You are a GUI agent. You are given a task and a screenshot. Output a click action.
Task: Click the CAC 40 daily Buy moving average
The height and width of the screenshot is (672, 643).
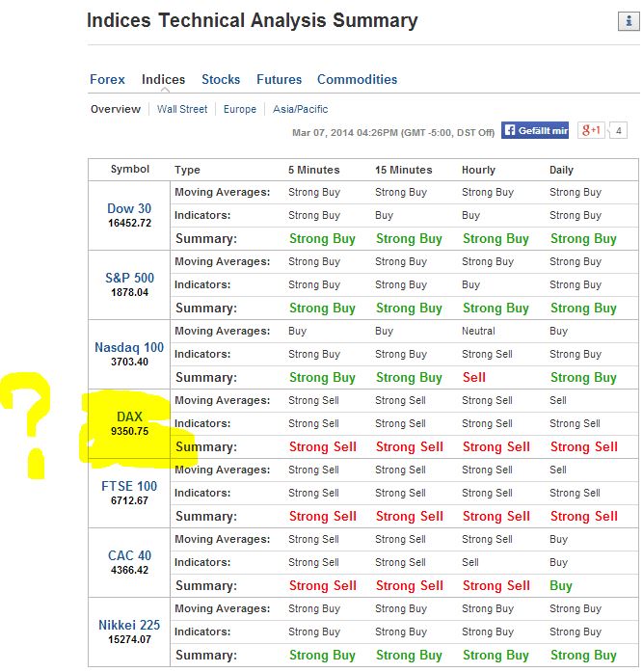tap(558, 539)
